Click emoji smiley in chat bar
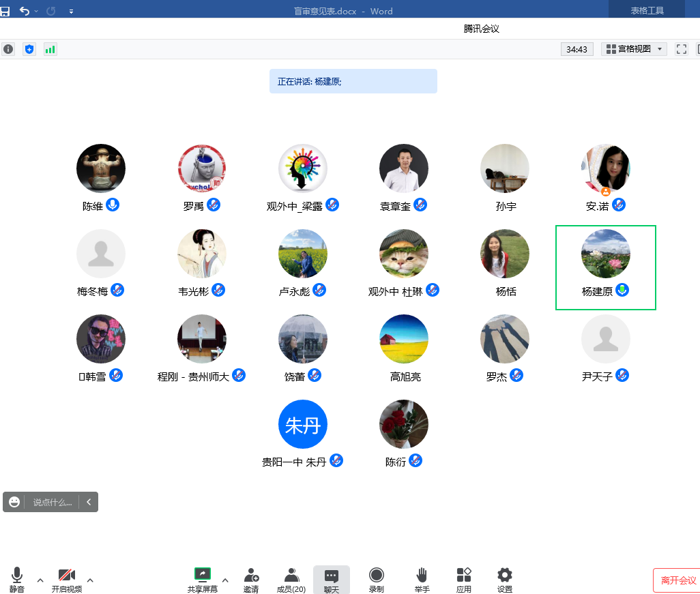The height and width of the screenshot is (594, 700). point(14,502)
